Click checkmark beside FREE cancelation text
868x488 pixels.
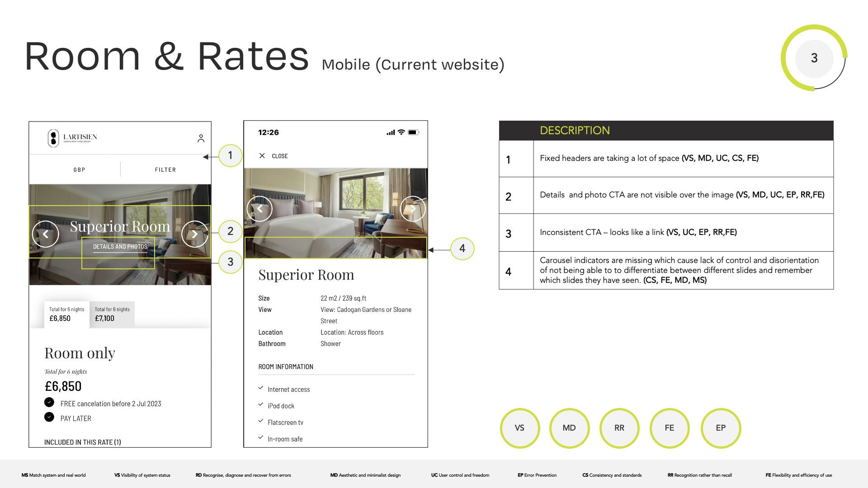(49, 402)
